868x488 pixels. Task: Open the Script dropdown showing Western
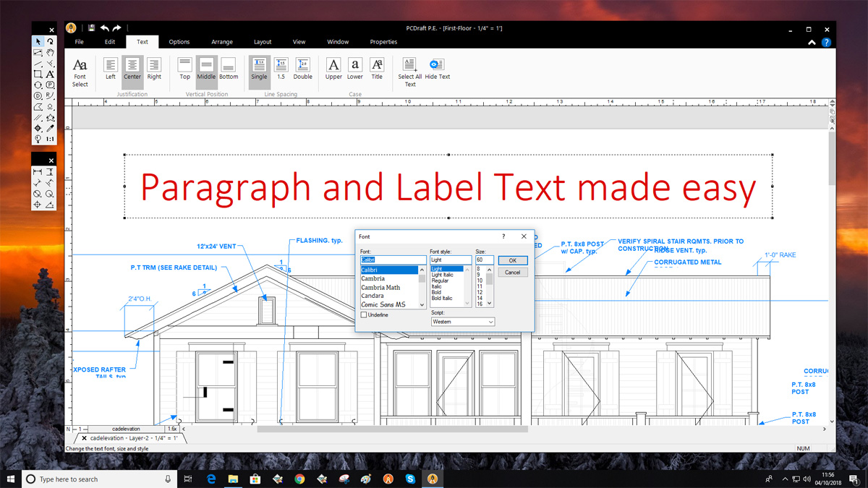[462, 322]
